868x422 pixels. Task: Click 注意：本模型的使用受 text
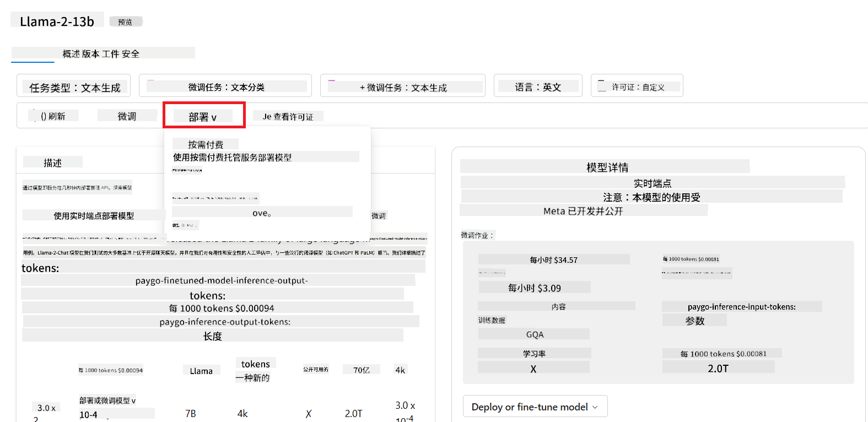click(651, 197)
